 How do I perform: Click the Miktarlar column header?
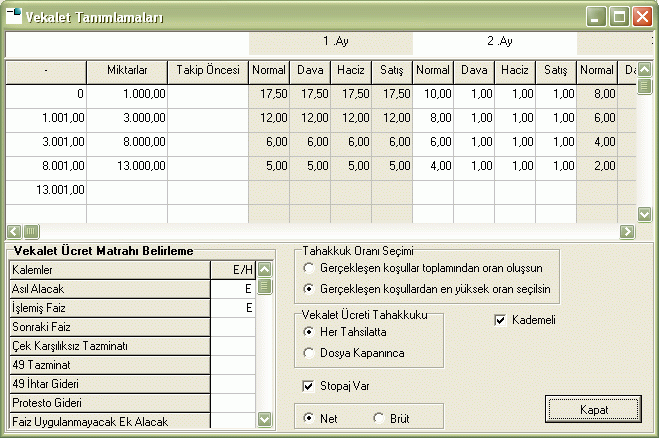click(127, 72)
